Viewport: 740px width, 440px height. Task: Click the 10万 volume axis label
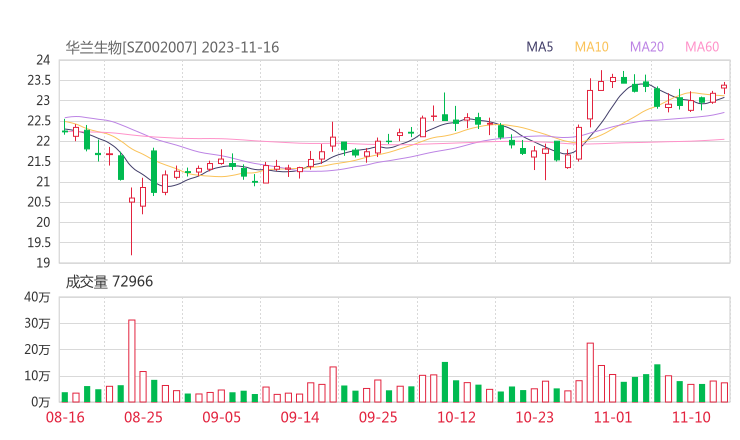coord(37,376)
